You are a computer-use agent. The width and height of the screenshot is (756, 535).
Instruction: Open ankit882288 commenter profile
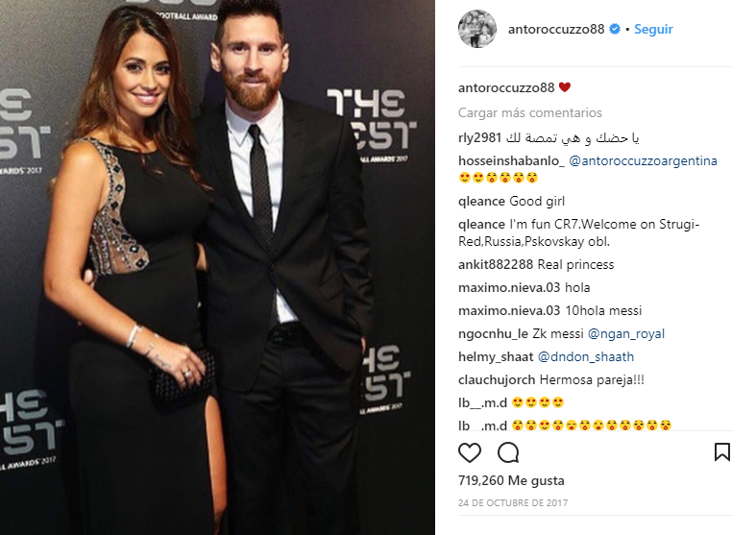click(495, 264)
